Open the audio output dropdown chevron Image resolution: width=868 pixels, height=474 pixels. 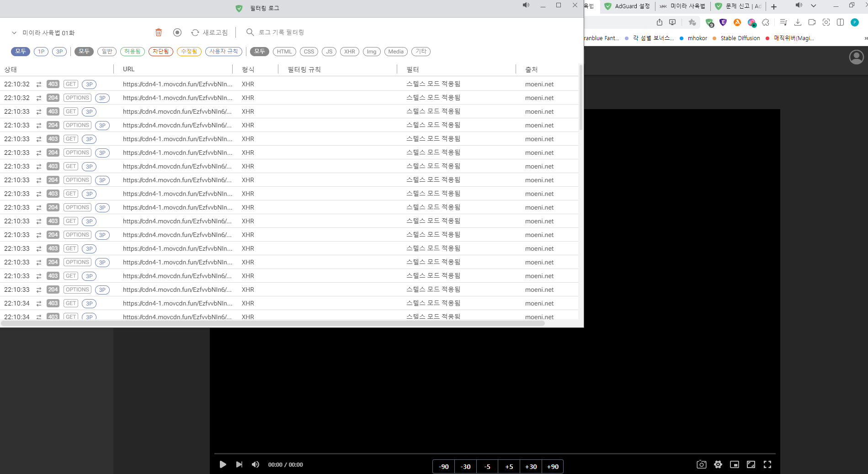[813, 5]
